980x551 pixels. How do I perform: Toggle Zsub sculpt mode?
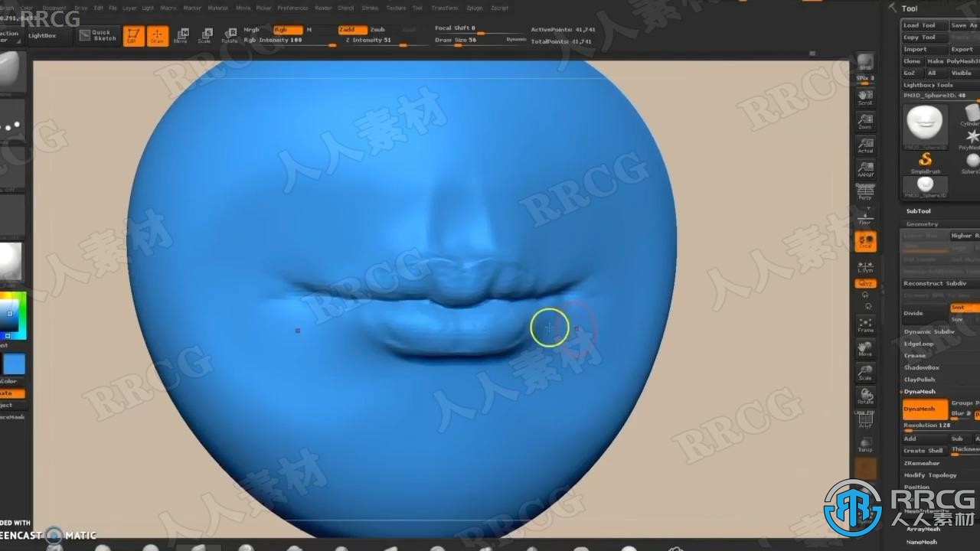tap(377, 30)
